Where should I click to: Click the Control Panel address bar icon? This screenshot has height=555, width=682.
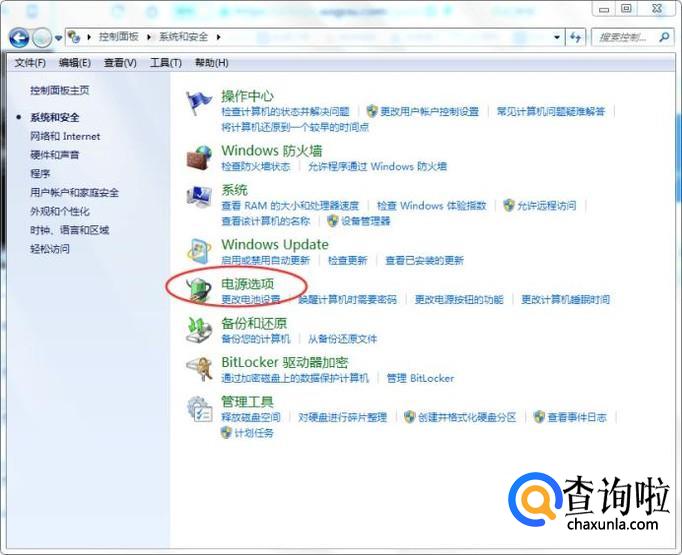click(x=74, y=37)
